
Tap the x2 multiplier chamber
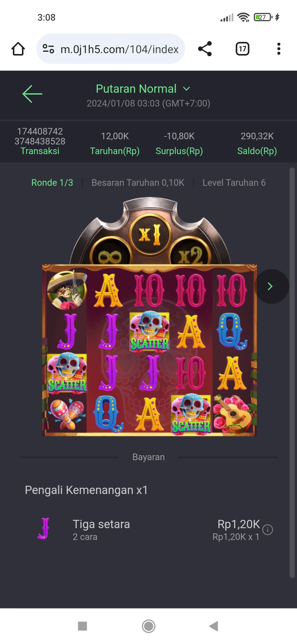190,255
